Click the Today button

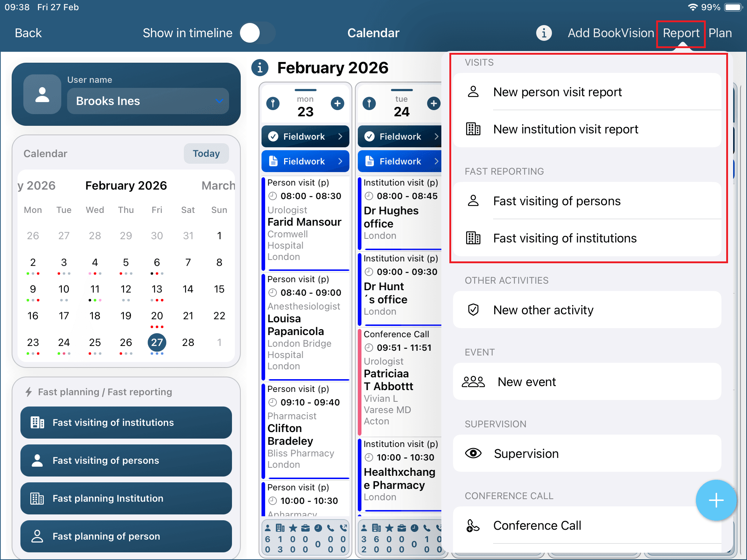[206, 153]
